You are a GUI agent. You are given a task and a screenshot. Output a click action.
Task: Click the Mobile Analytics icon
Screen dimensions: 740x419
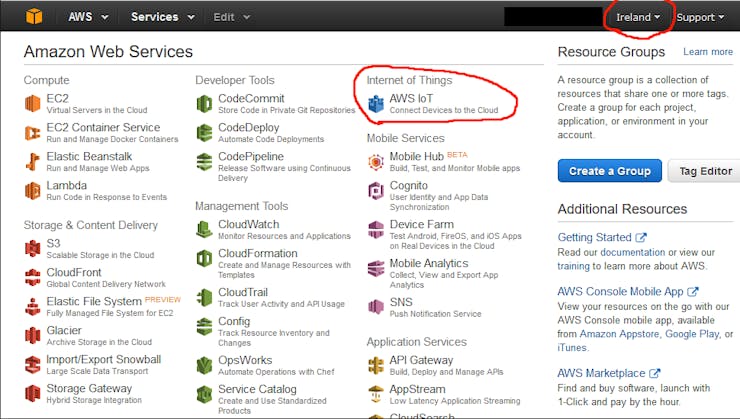pos(376,268)
